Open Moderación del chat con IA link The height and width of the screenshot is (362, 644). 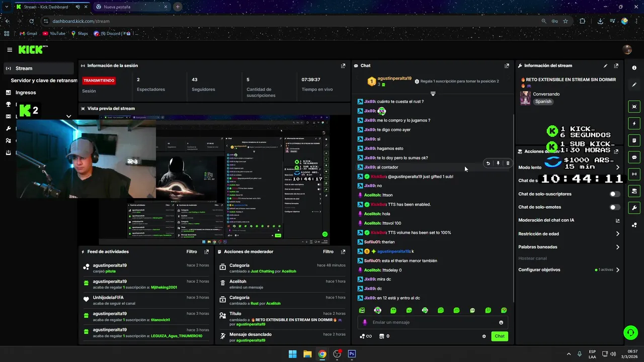pyautogui.click(x=618, y=220)
